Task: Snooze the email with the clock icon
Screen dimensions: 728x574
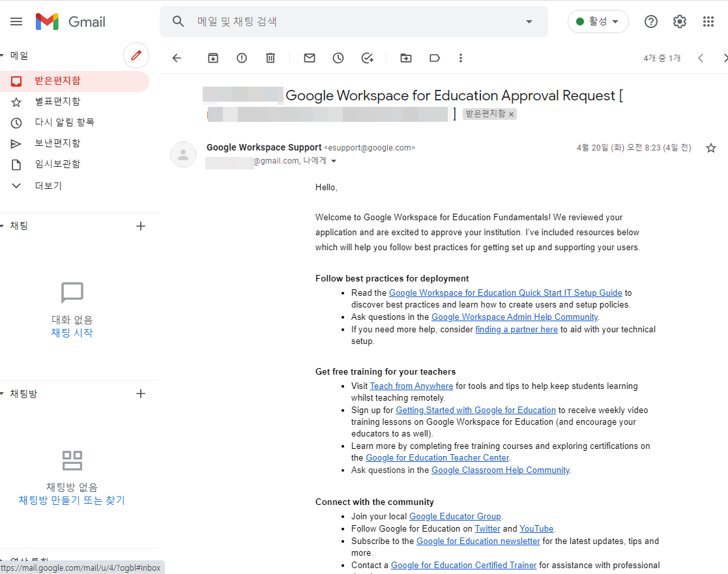Action: 338,58
